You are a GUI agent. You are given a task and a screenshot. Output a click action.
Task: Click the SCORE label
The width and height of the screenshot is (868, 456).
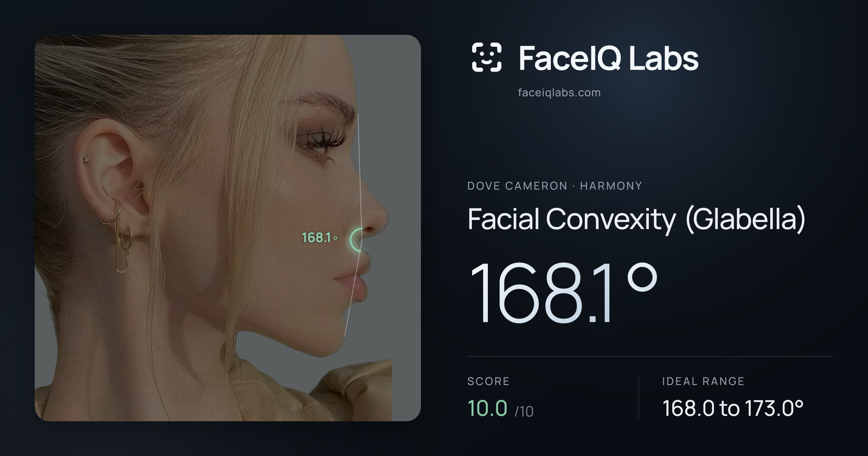488,381
